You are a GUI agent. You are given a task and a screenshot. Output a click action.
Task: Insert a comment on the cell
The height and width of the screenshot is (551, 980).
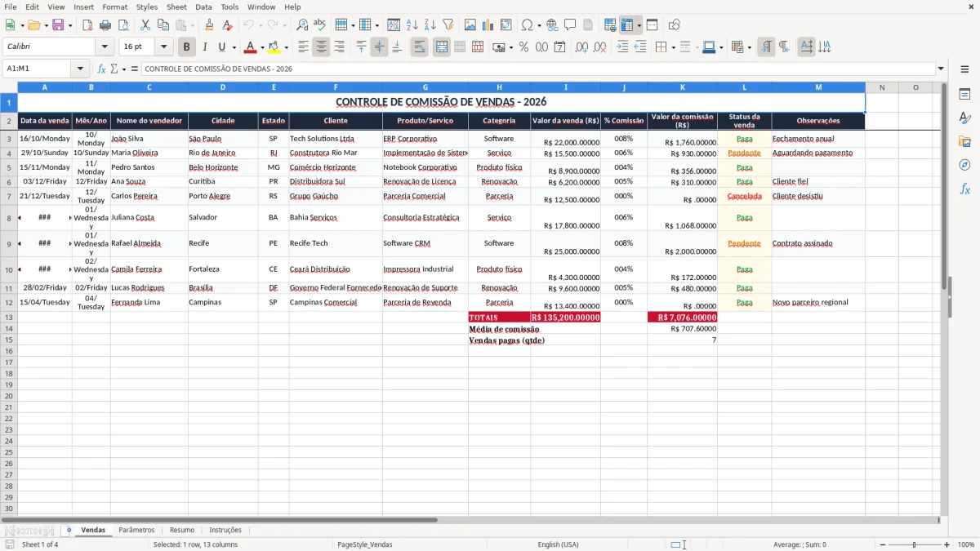(x=570, y=25)
